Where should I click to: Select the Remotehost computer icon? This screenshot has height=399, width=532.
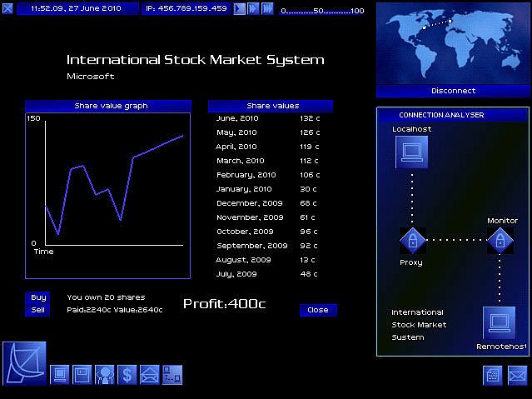pos(499,323)
